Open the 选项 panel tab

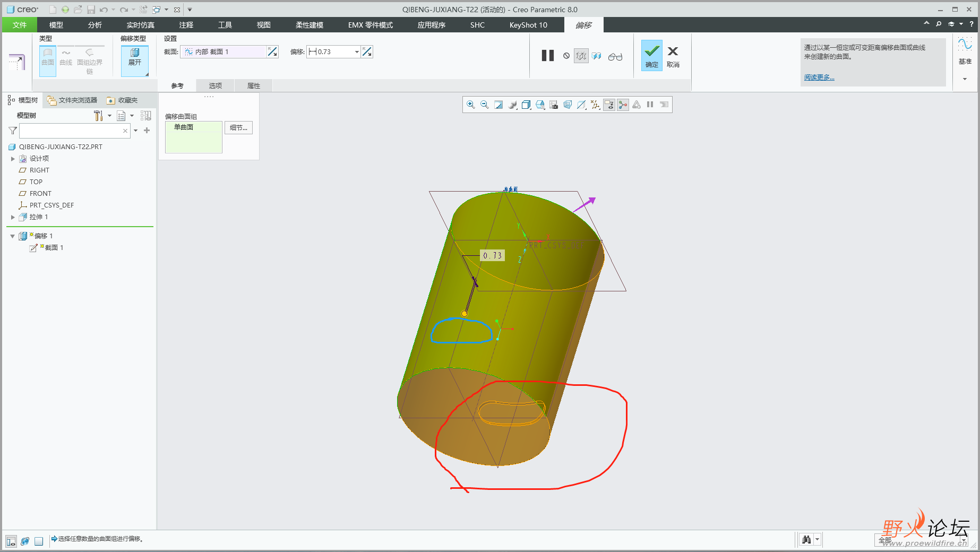(215, 85)
